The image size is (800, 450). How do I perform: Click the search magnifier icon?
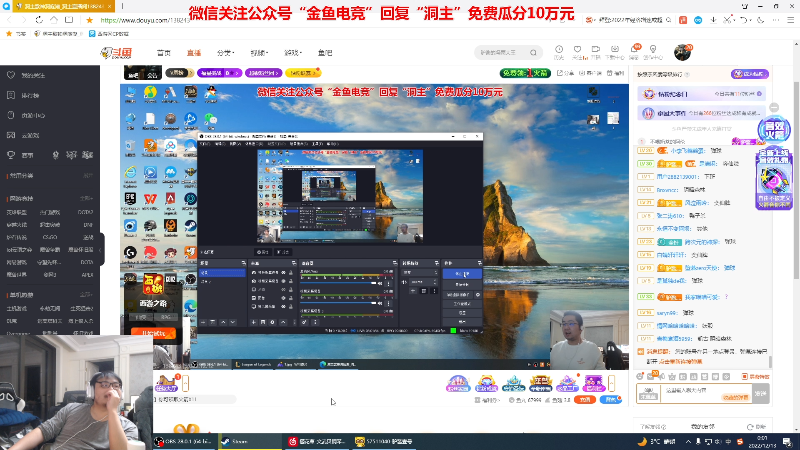pos(533,53)
